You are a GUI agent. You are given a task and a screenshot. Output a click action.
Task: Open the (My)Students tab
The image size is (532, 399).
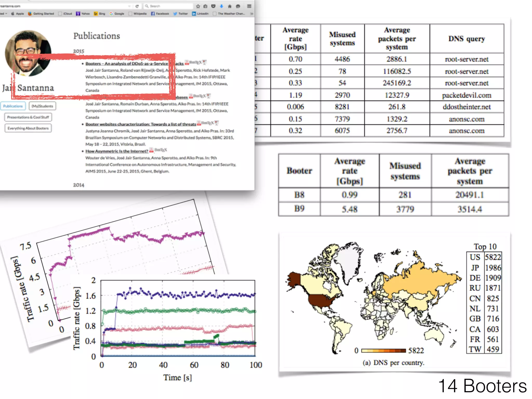[42, 106]
